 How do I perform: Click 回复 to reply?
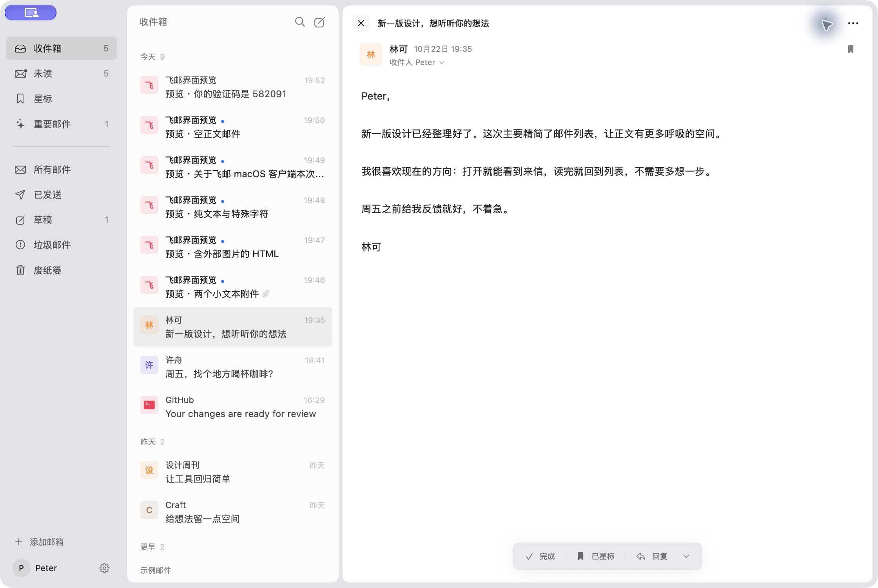coord(652,556)
